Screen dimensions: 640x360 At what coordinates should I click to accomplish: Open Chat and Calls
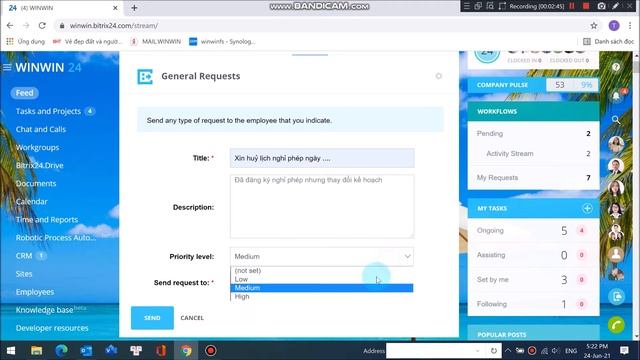(x=41, y=129)
